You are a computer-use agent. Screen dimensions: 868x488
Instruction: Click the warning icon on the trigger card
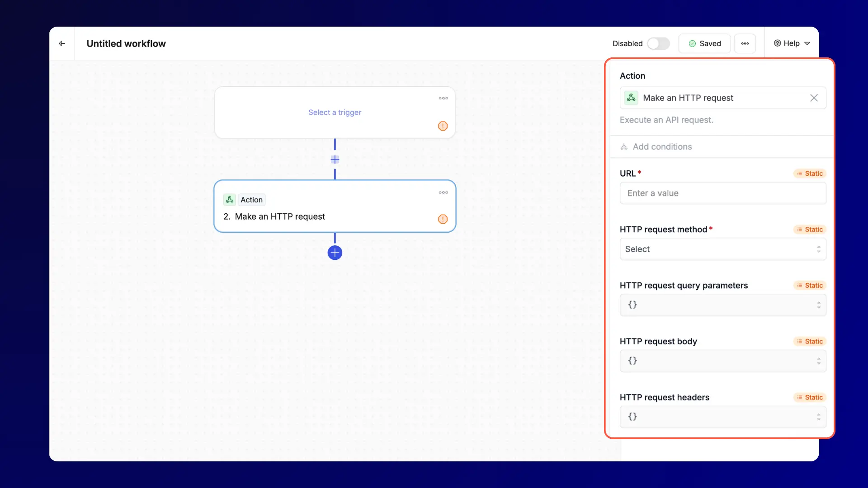pyautogui.click(x=443, y=126)
